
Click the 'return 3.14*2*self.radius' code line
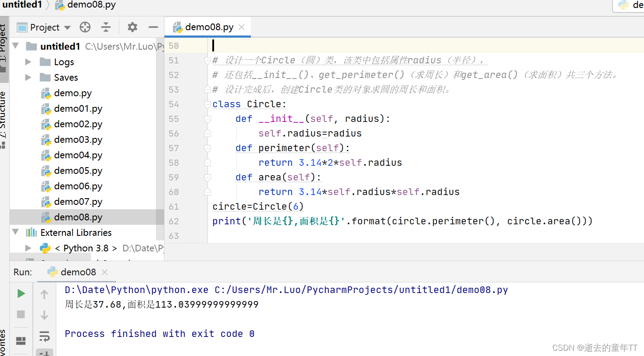click(330, 163)
